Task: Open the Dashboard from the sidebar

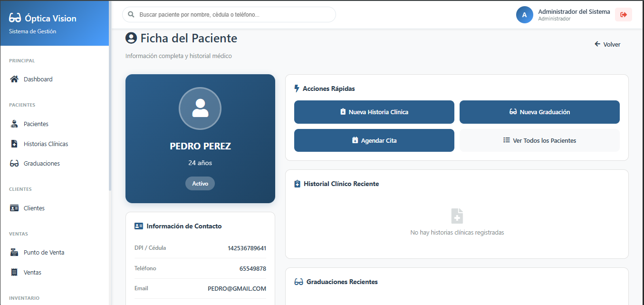Action: pos(38,79)
